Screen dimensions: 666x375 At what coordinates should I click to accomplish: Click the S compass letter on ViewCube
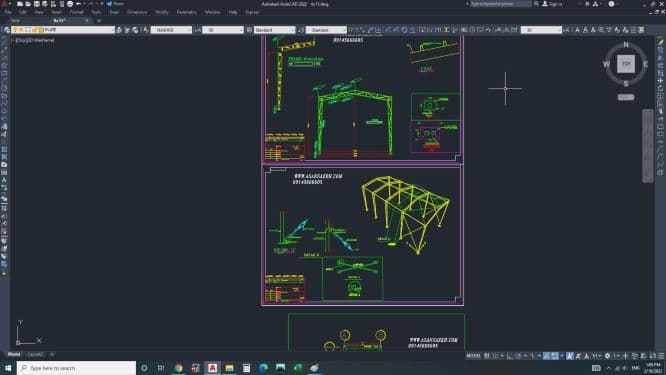tap(626, 84)
